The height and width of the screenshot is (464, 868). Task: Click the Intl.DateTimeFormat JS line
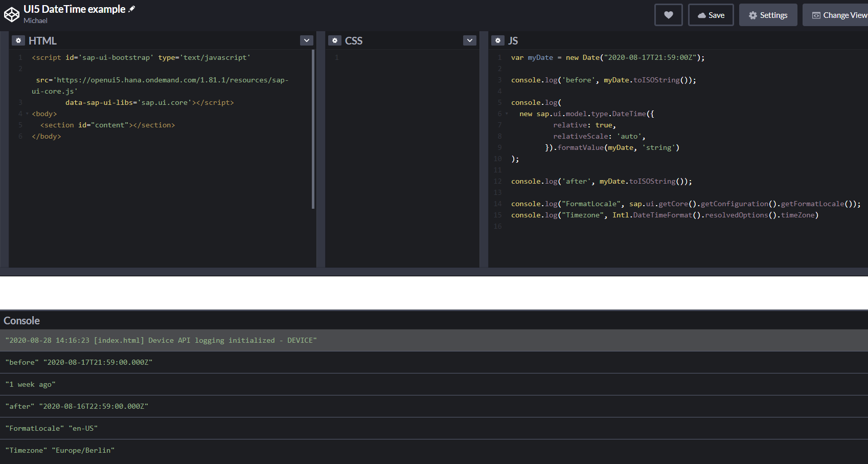point(665,215)
